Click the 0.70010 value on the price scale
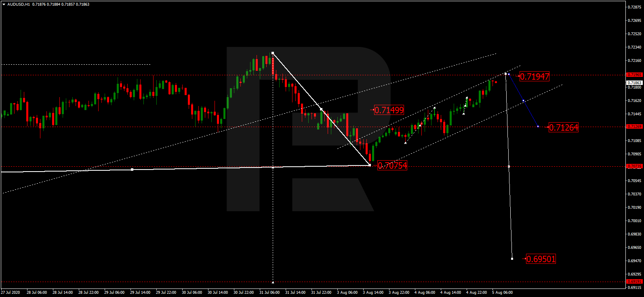The width and height of the screenshot is (644, 297). click(x=634, y=221)
